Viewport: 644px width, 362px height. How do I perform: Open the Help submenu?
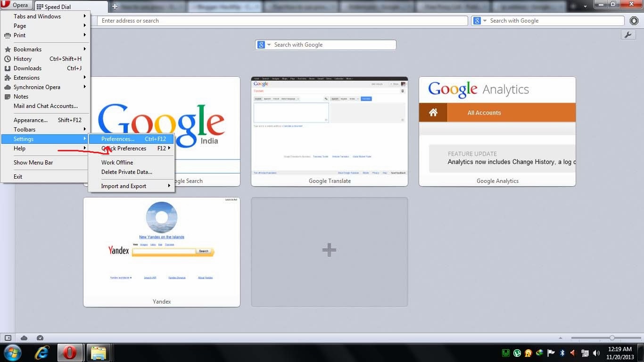point(45,148)
